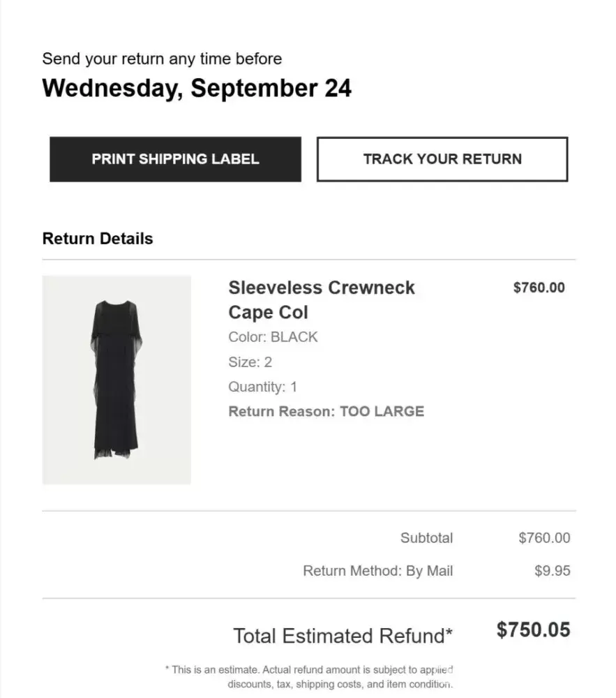Click the $760.00 subtotal amount
This screenshot has width=616, height=698.
[544, 538]
